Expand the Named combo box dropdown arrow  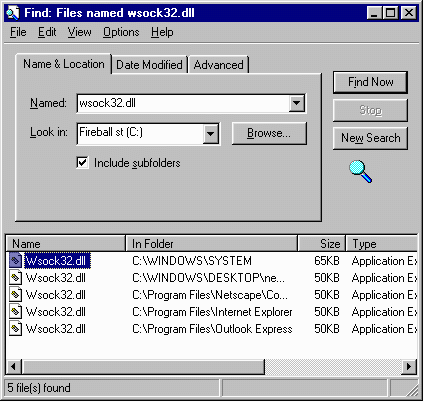tap(297, 103)
